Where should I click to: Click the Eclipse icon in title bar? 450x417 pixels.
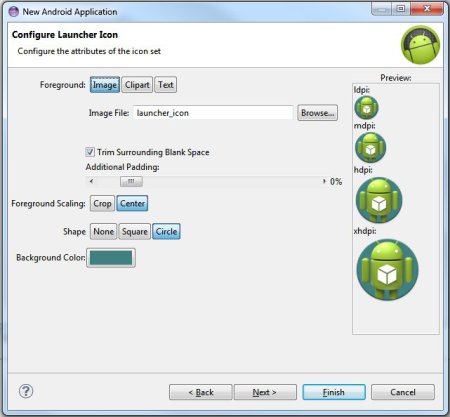14,12
